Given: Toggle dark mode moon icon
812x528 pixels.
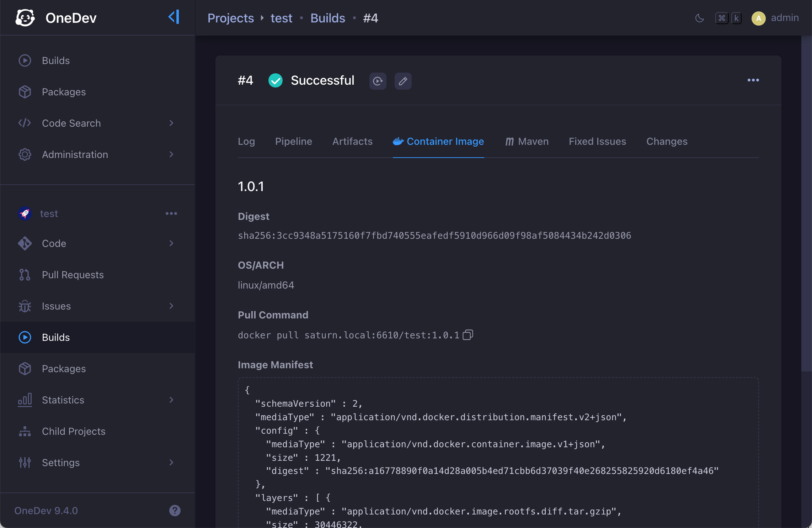Looking at the screenshot, I should (x=699, y=18).
